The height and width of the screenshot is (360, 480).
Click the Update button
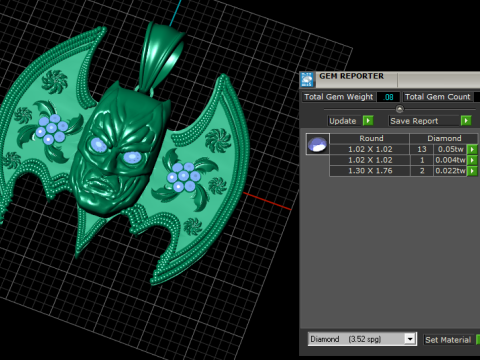coord(343,121)
